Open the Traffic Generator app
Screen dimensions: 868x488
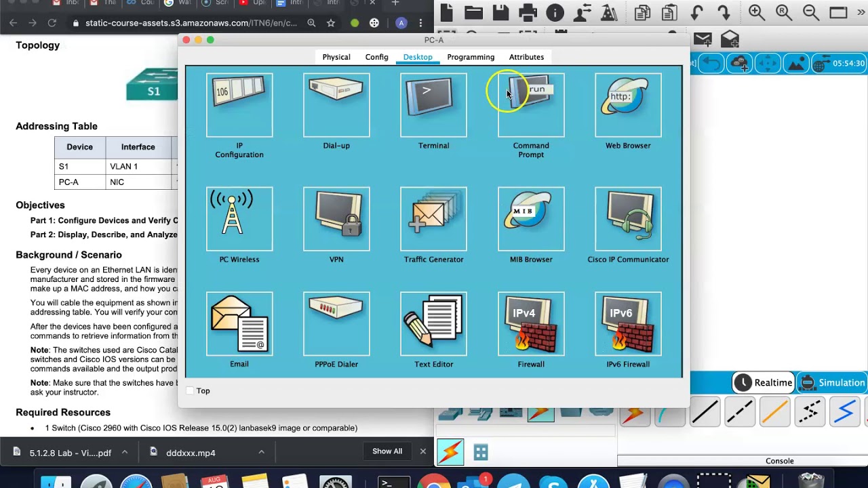pyautogui.click(x=433, y=219)
